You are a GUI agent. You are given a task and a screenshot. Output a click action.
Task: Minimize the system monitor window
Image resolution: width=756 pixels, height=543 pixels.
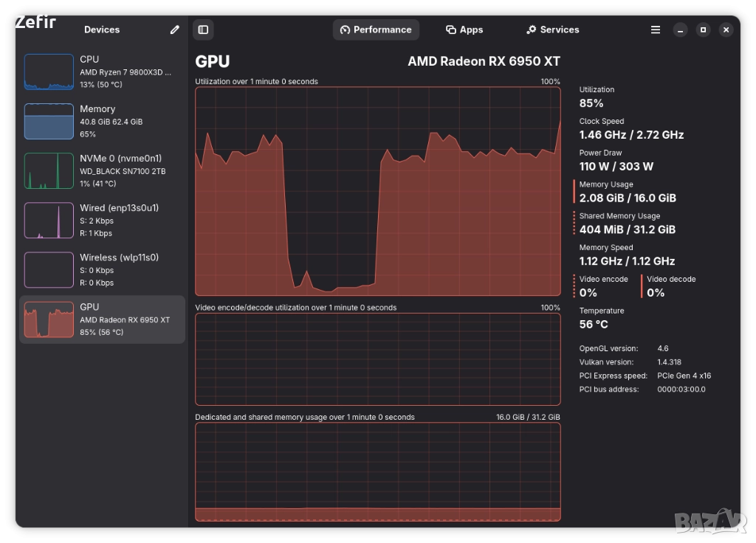pyautogui.click(x=680, y=30)
